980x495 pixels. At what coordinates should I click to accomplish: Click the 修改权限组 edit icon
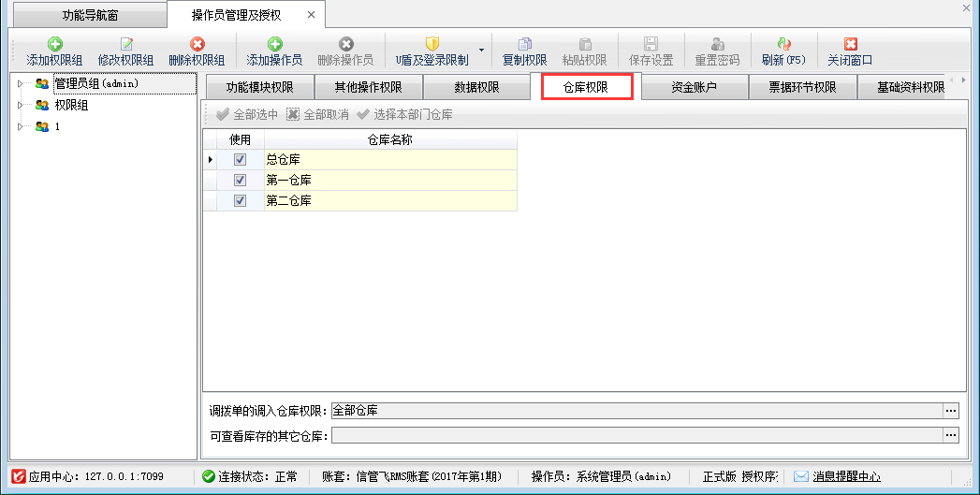[x=126, y=44]
